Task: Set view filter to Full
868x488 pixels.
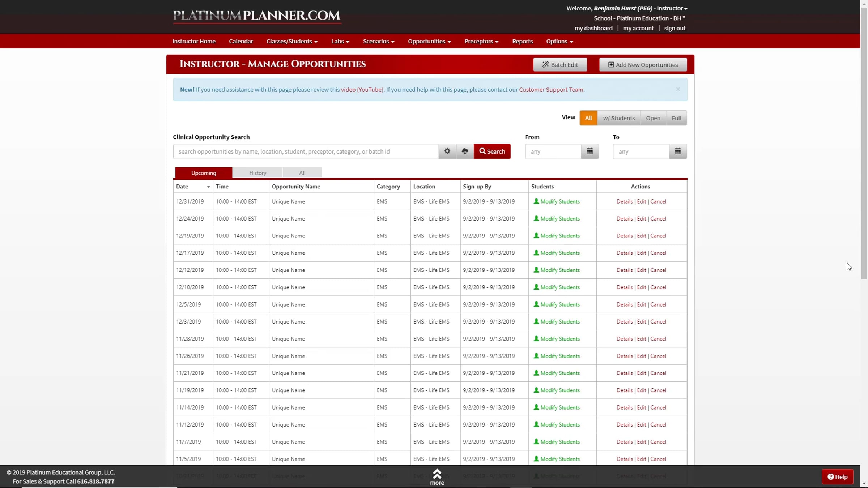Action: [676, 118]
